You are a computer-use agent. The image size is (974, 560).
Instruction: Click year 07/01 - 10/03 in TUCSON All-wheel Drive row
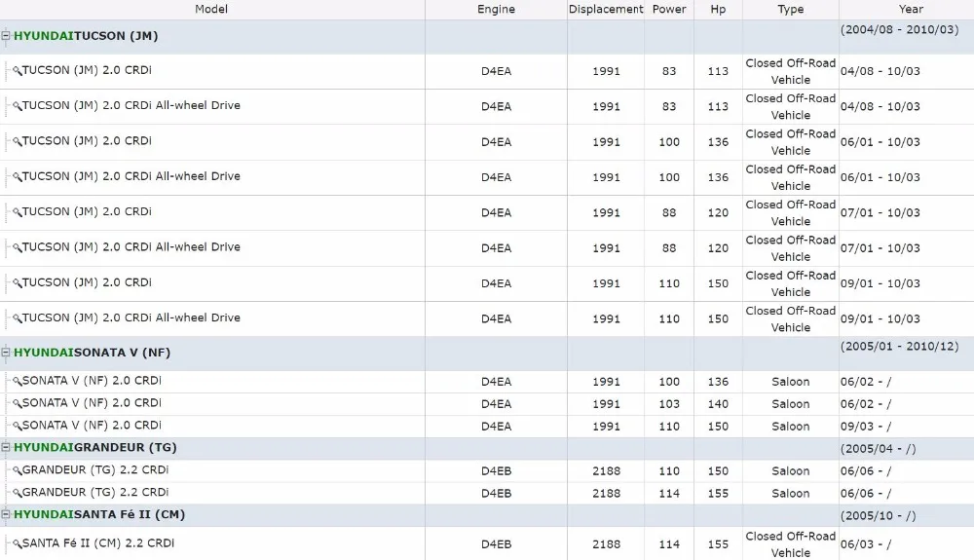(880, 248)
